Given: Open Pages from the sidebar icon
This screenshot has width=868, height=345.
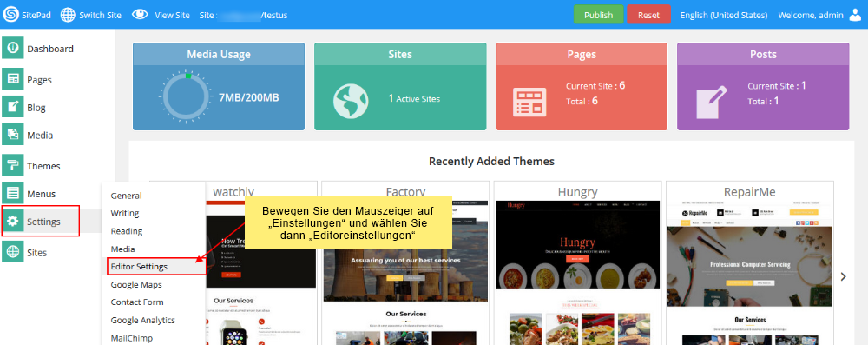Looking at the screenshot, I should [x=13, y=79].
